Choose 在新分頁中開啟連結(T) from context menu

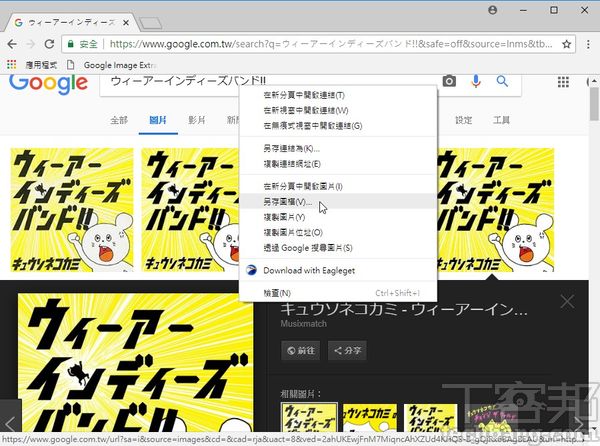(x=338, y=95)
